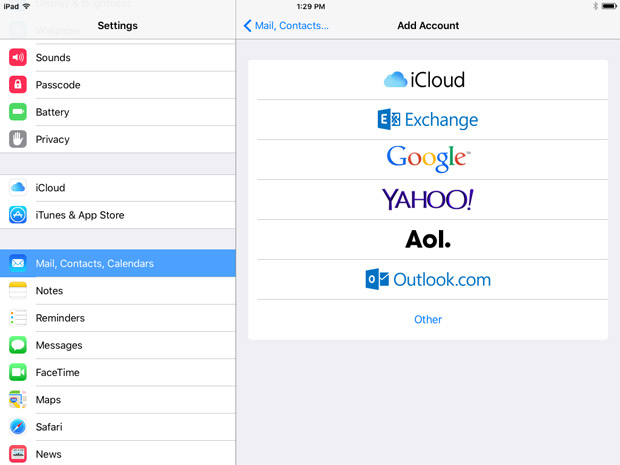
Task: Open Privacy settings
Action: (117, 139)
